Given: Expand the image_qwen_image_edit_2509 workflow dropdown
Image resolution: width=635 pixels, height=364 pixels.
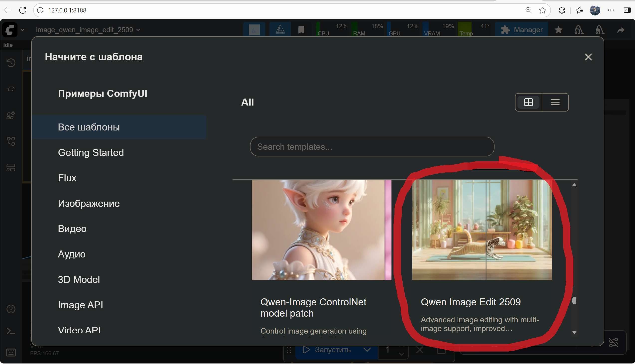Looking at the screenshot, I should 138,30.
